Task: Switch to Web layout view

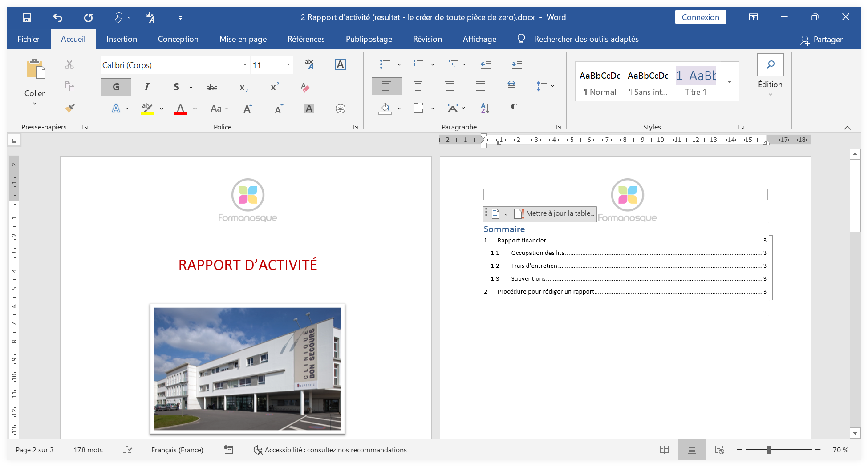Action: pyautogui.click(x=719, y=450)
